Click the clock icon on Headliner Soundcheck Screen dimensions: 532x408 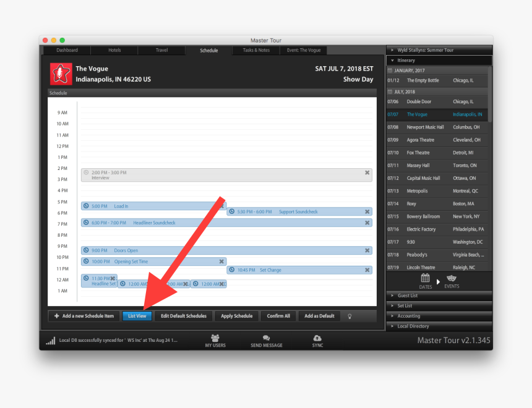pyautogui.click(x=86, y=223)
